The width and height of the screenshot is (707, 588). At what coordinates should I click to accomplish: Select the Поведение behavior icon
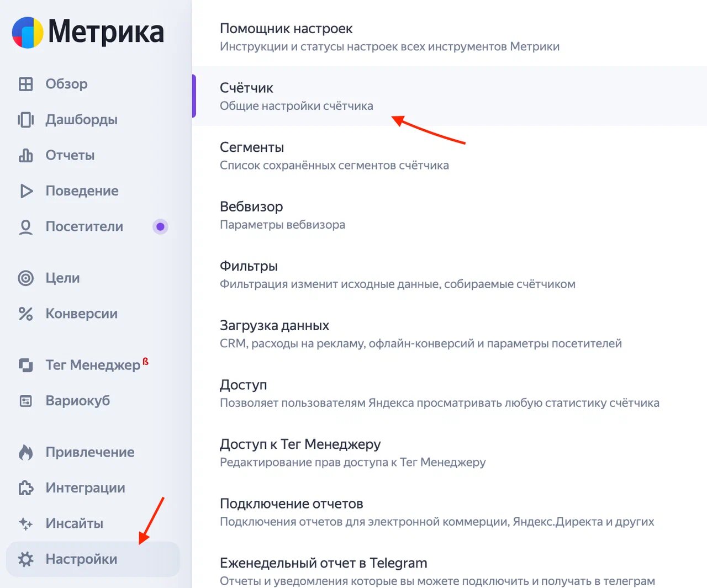coord(25,190)
